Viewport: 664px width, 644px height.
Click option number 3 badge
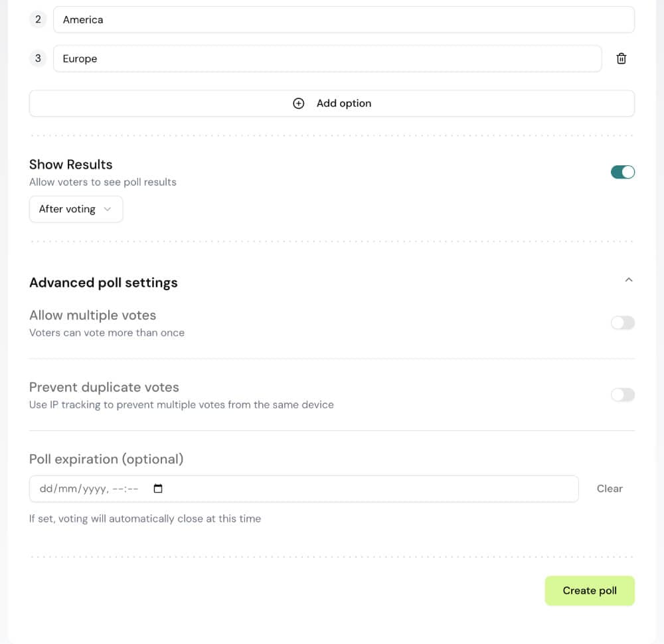tap(38, 58)
